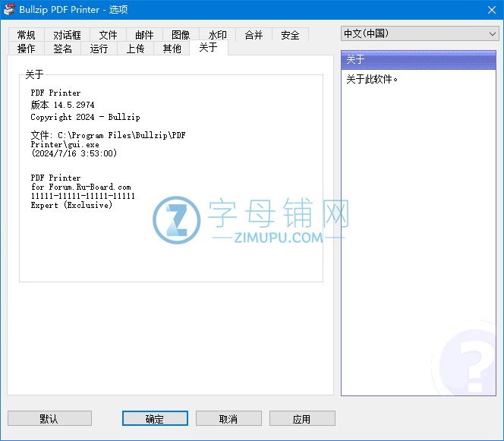Open the 中文(中国) language dropdown

419,33
